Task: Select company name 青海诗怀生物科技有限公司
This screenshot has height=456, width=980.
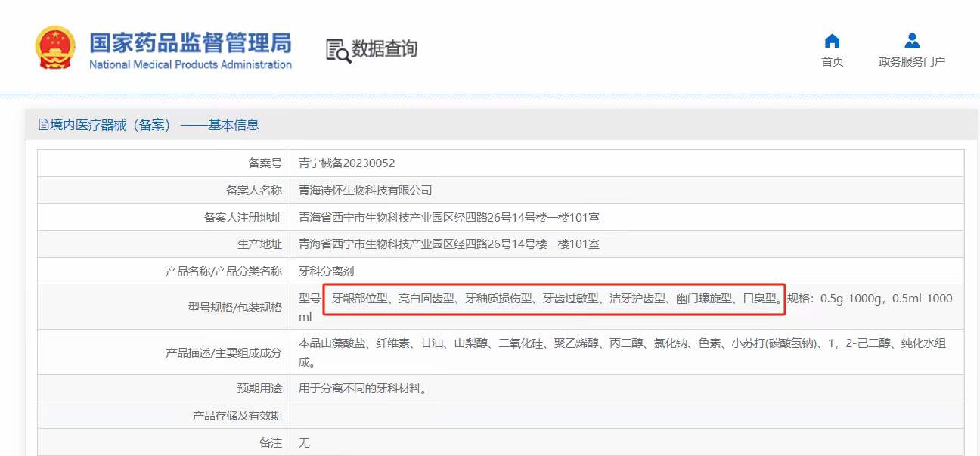Action: click(365, 190)
